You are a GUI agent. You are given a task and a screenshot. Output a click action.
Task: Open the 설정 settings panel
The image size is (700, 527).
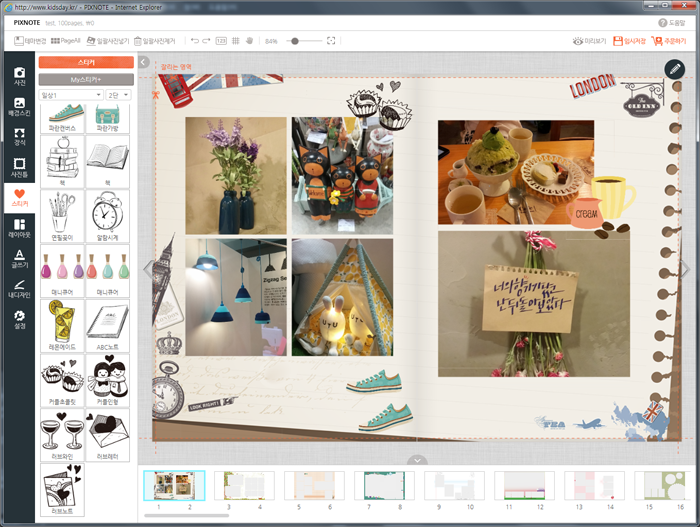19,319
